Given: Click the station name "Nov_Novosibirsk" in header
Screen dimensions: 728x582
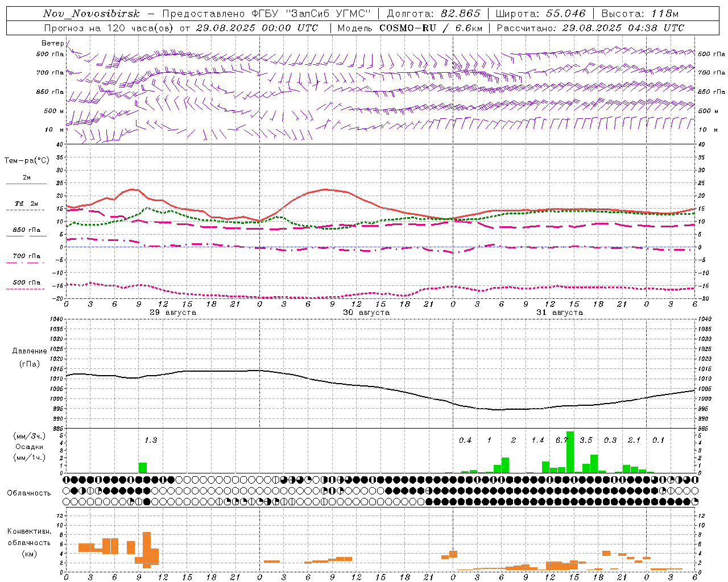Looking at the screenshot, I should [91, 14].
